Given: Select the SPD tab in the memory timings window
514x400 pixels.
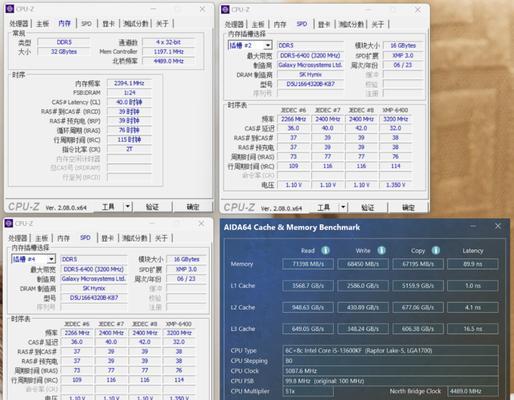Looking at the screenshot, I should coord(86,23).
